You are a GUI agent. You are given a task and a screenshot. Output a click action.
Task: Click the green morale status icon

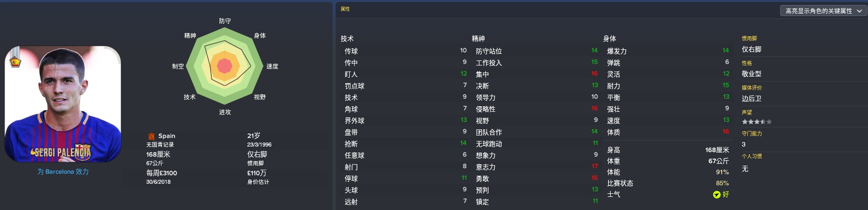716,195
